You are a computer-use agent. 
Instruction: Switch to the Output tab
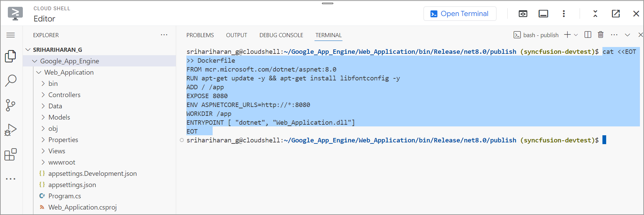pos(236,35)
